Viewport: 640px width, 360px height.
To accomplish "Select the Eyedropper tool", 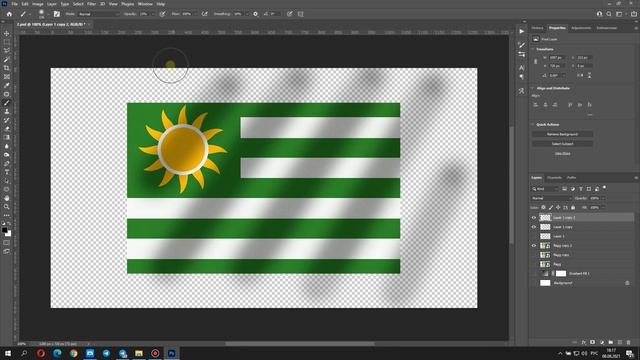I will pos(7,85).
